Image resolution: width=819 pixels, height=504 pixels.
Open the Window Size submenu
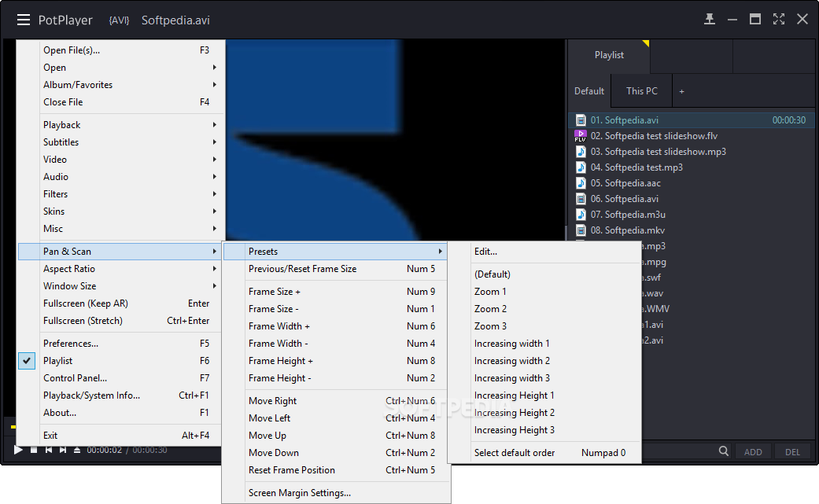point(121,286)
